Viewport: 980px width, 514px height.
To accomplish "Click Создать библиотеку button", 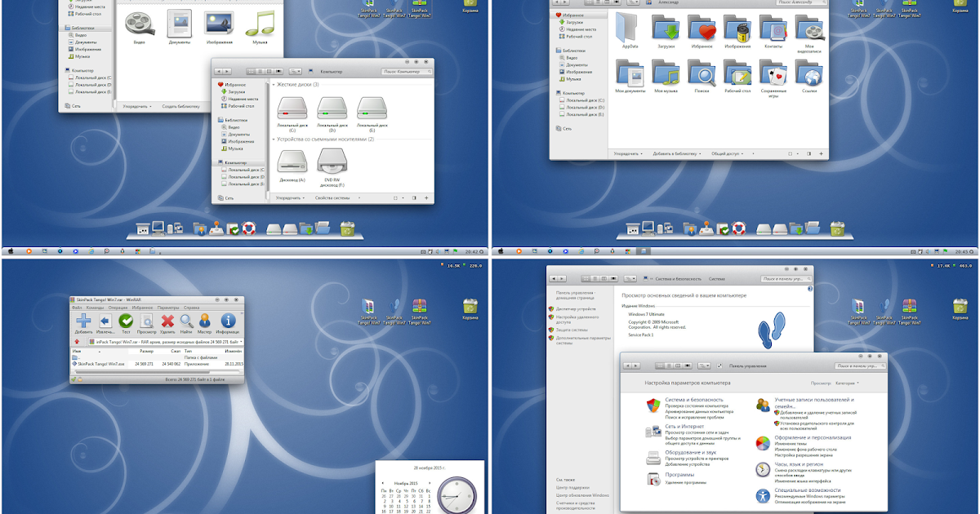I will click(x=180, y=106).
